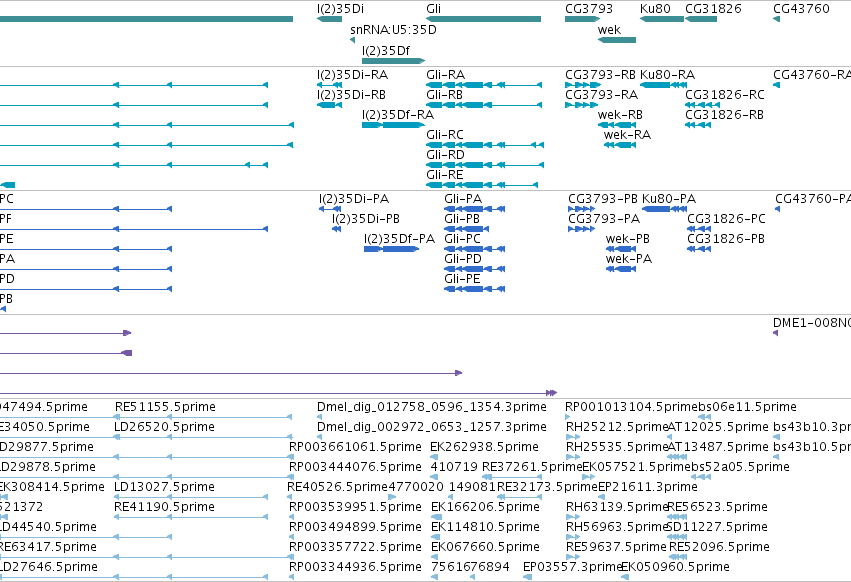Select the CG3793 gene label
The image size is (851, 582).
click(589, 9)
